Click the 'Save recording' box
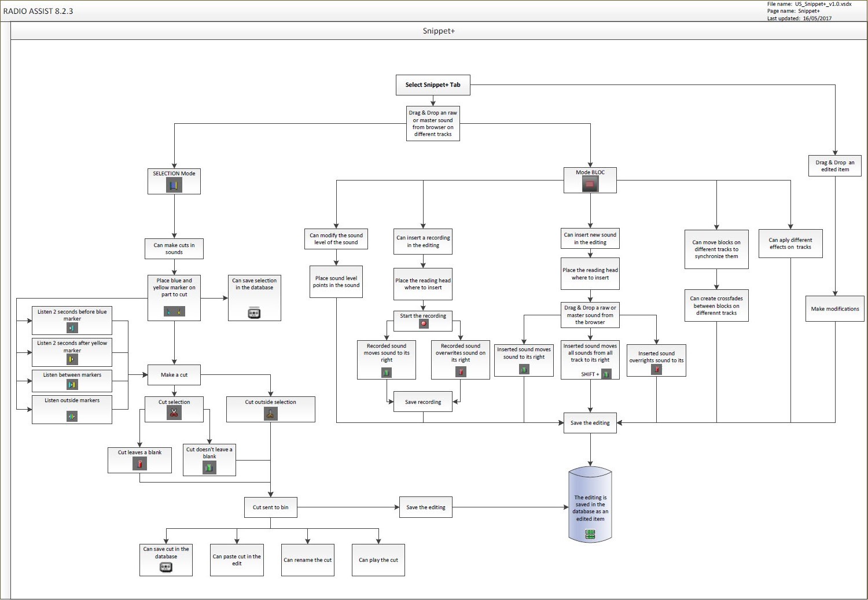 coord(423,402)
